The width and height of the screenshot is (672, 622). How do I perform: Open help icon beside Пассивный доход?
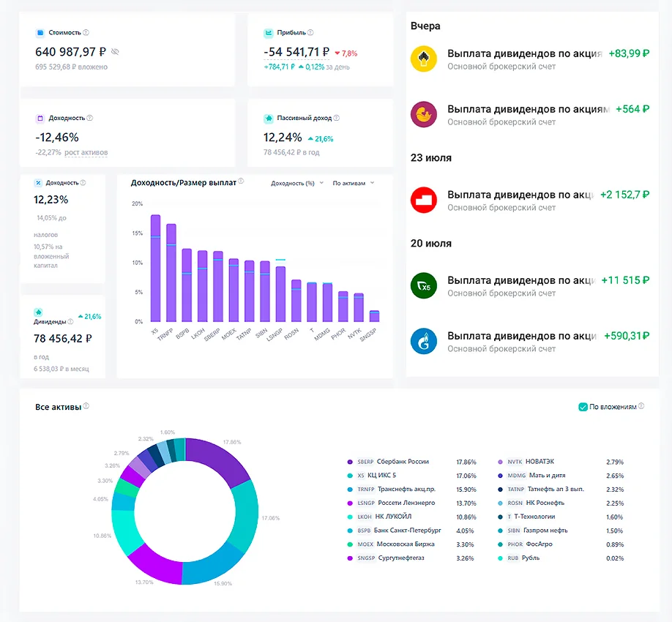point(337,118)
